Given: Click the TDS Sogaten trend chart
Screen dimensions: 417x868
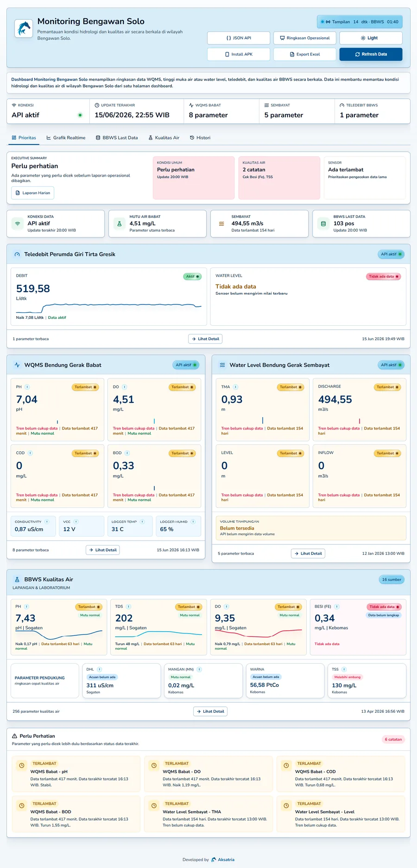Looking at the screenshot, I should coord(158,633).
